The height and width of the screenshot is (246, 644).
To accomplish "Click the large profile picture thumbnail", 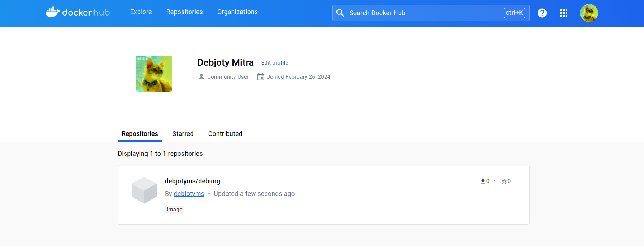I will (154, 74).
